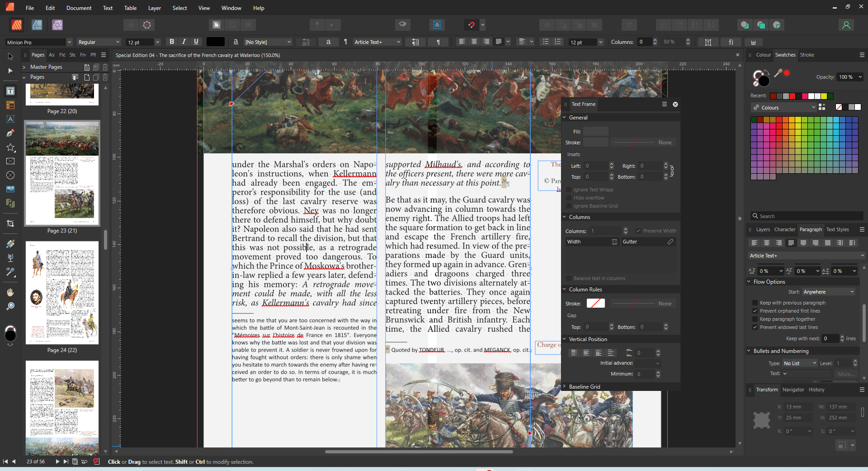Screen dimensions: 868x471
Task: Select the Artistic Text tool
Action: [x=10, y=119]
